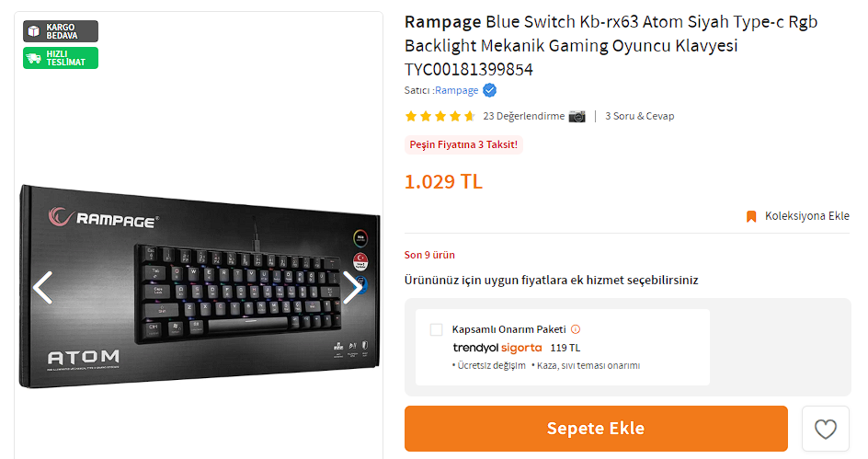Open the Rampage seller link
Image resolution: width=868 pixels, height=459 pixels.
click(x=457, y=90)
